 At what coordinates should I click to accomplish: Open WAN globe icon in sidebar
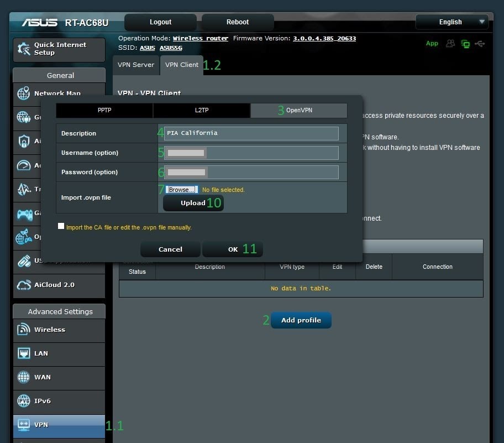[24, 377]
